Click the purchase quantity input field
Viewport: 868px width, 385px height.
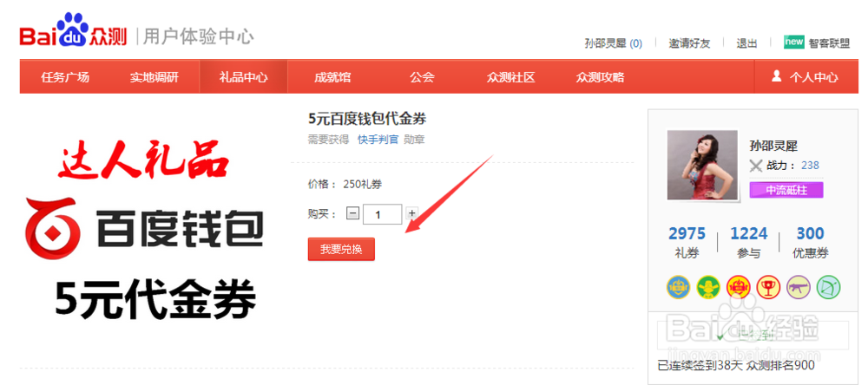383,214
